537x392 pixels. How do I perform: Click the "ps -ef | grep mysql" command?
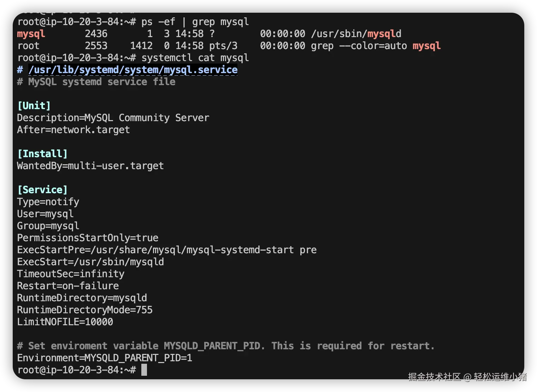[x=195, y=22]
